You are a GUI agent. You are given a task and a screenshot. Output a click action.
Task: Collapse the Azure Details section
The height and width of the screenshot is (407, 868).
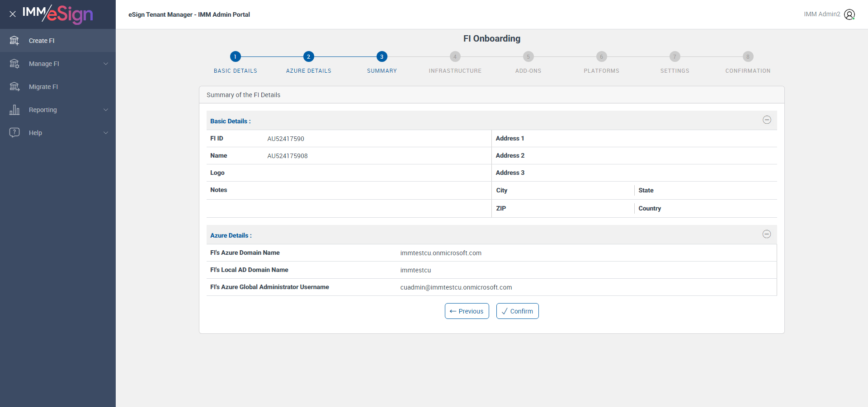(767, 234)
